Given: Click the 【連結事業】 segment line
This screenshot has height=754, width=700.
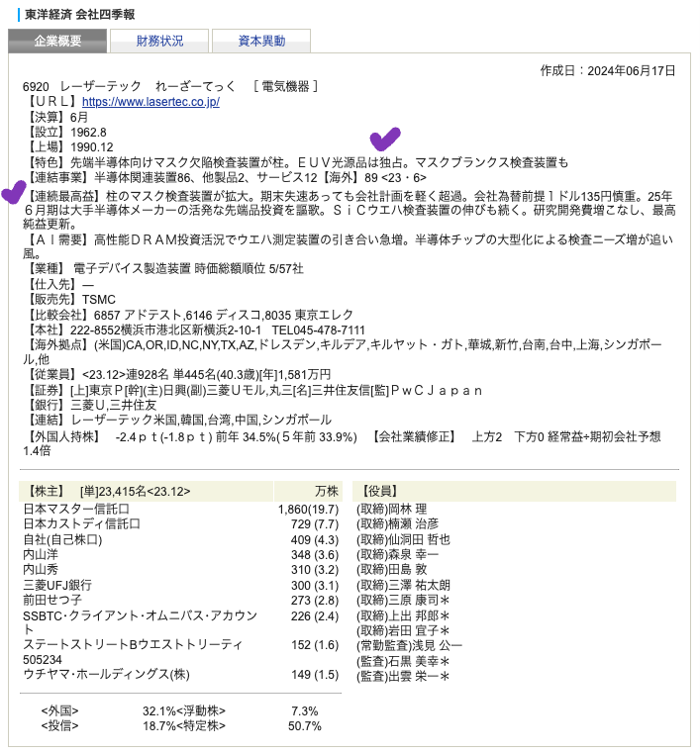Looking at the screenshot, I should click(225, 177).
